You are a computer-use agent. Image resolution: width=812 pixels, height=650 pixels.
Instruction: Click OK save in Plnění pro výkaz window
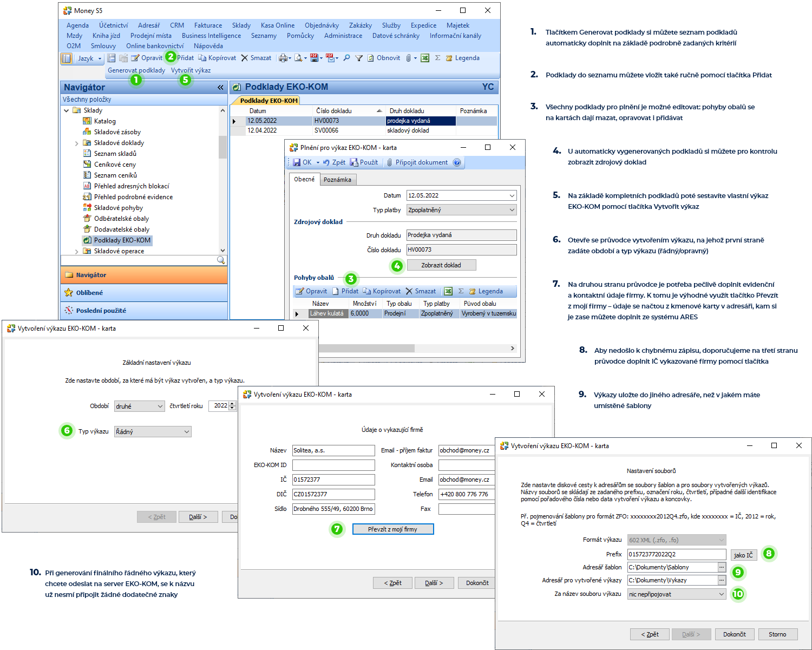coord(302,162)
